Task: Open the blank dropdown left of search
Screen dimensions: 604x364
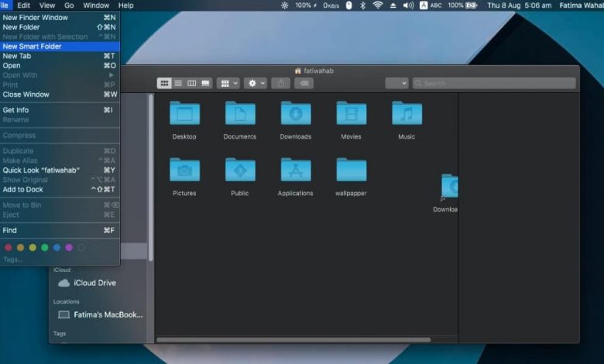Action: point(396,83)
